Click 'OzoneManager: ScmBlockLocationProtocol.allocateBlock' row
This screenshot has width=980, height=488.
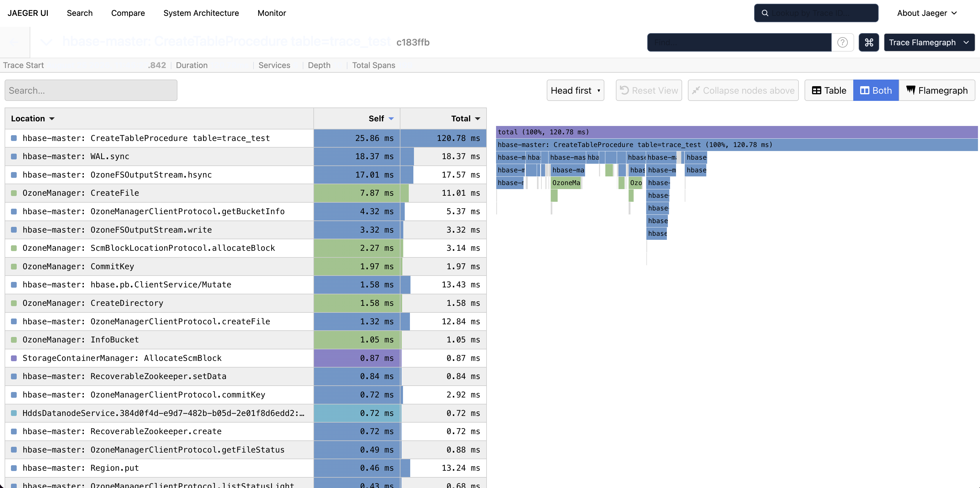pyautogui.click(x=245, y=248)
